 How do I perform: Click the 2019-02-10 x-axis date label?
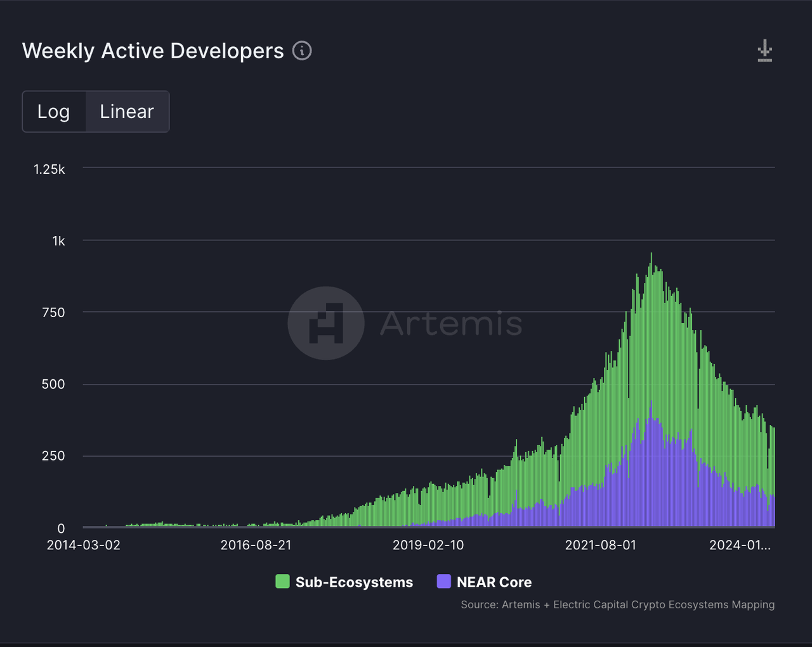tap(428, 545)
